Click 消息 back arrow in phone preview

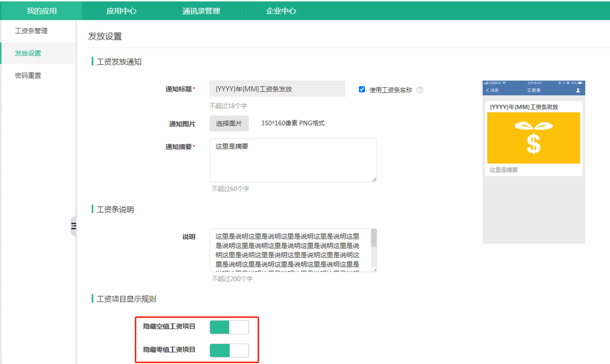tap(492, 90)
